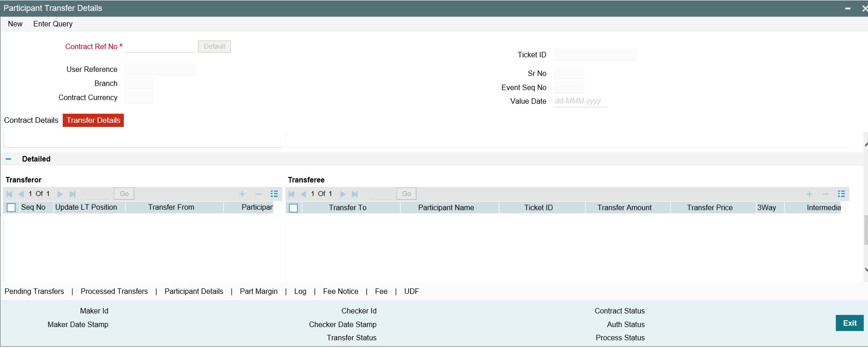This screenshot has height=348, width=868.
Task: Click the Transferor page number input box
Action: pyautogui.click(x=98, y=194)
